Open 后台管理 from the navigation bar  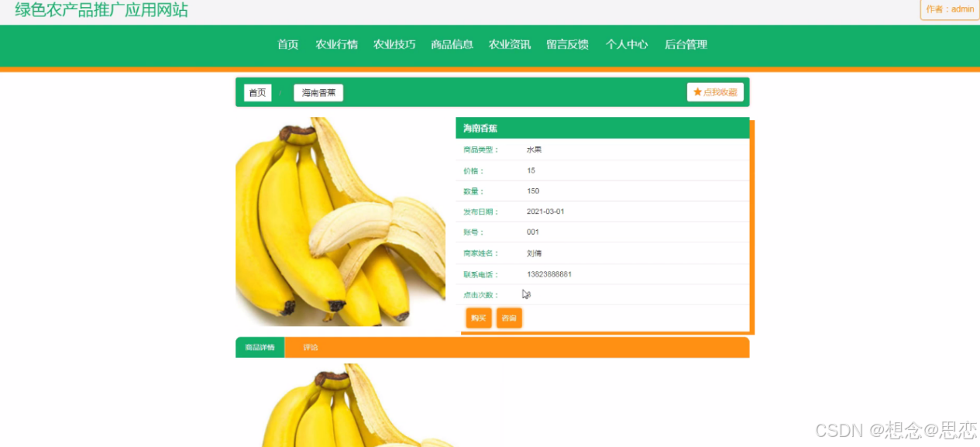pos(686,45)
